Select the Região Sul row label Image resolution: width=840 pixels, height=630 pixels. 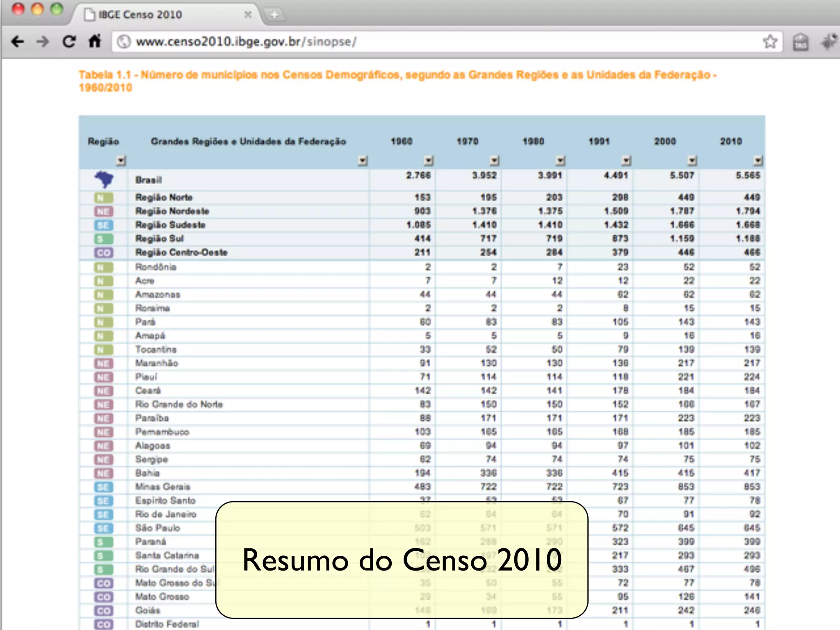[159, 239]
